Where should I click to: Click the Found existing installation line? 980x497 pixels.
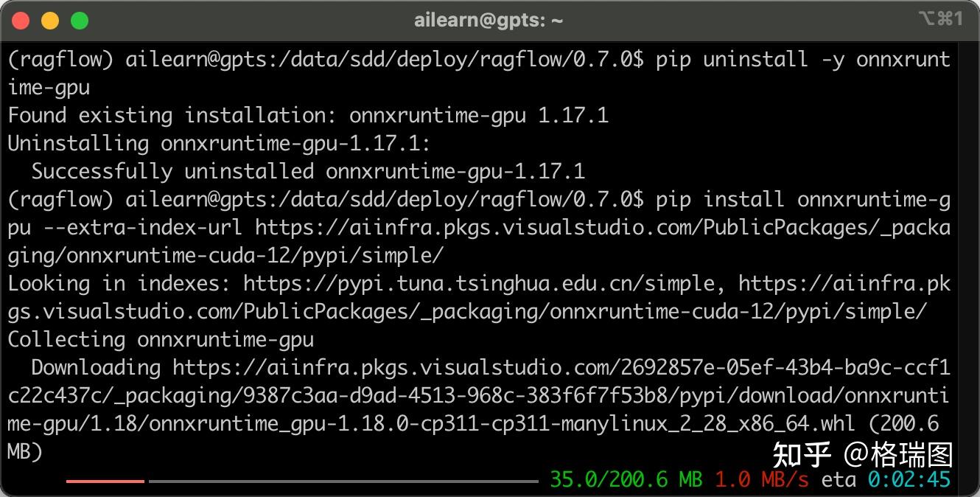(x=308, y=116)
